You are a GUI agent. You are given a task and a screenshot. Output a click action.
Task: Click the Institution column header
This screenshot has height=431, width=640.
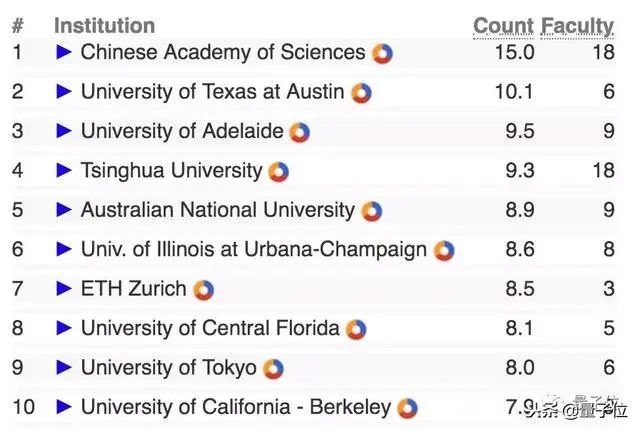pos(104,26)
